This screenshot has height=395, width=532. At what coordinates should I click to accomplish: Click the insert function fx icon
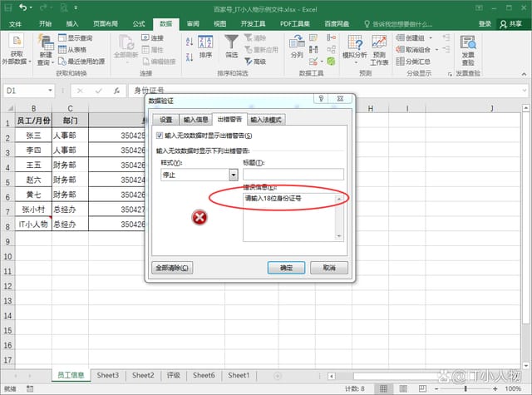(x=116, y=91)
